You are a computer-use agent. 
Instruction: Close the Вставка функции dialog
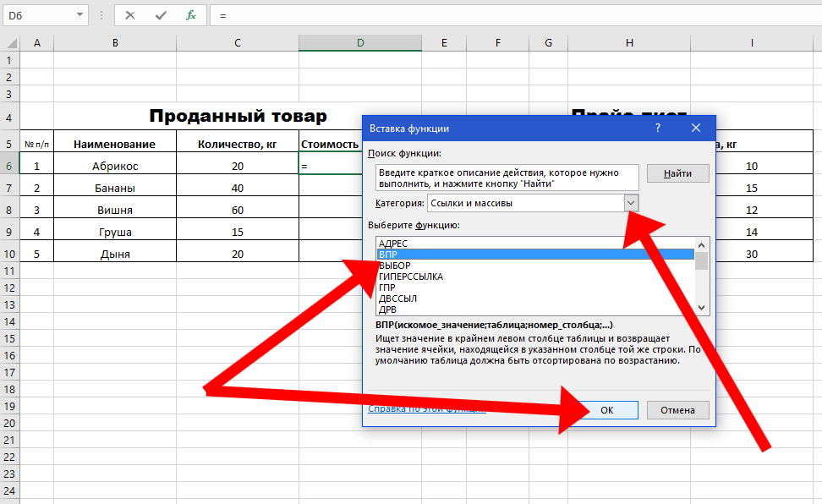(x=696, y=128)
